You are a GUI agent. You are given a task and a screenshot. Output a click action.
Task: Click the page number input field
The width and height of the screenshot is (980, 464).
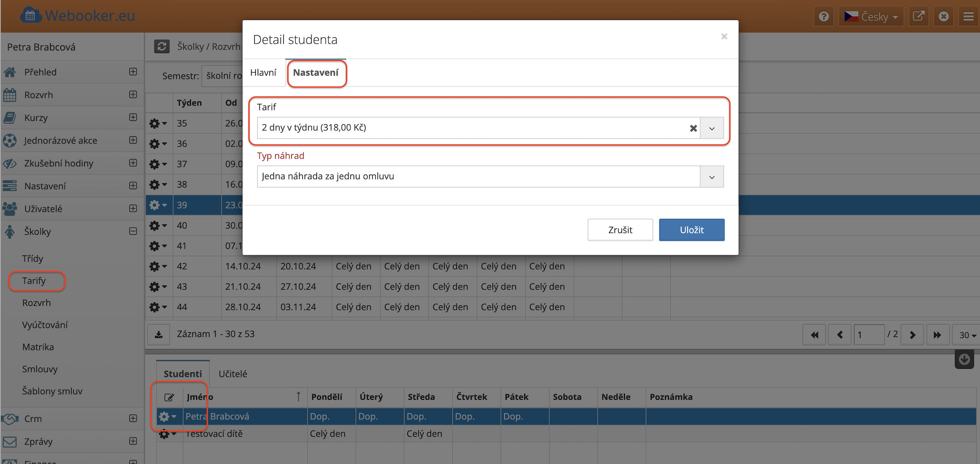click(x=869, y=335)
